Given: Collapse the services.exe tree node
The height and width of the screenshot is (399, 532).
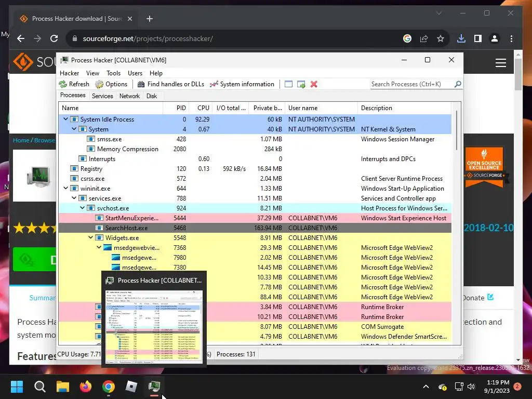Looking at the screenshot, I should pyautogui.click(x=74, y=198).
